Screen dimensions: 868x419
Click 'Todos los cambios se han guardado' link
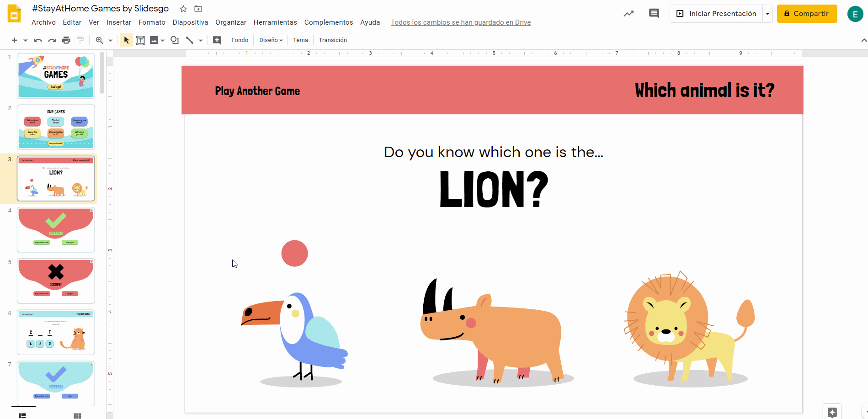(461, 22)
